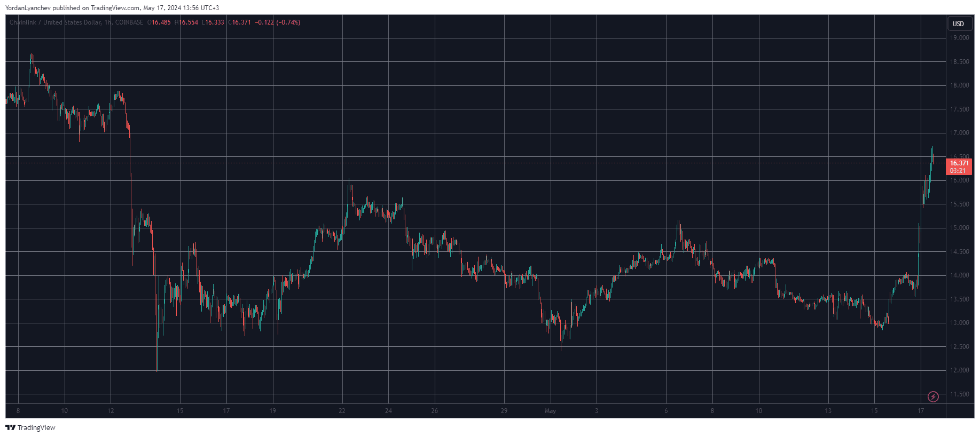The width and height of the screenshot is (980, 437).
Task: Click the date 13 on the time axis
Action: (x=828, y=411)
